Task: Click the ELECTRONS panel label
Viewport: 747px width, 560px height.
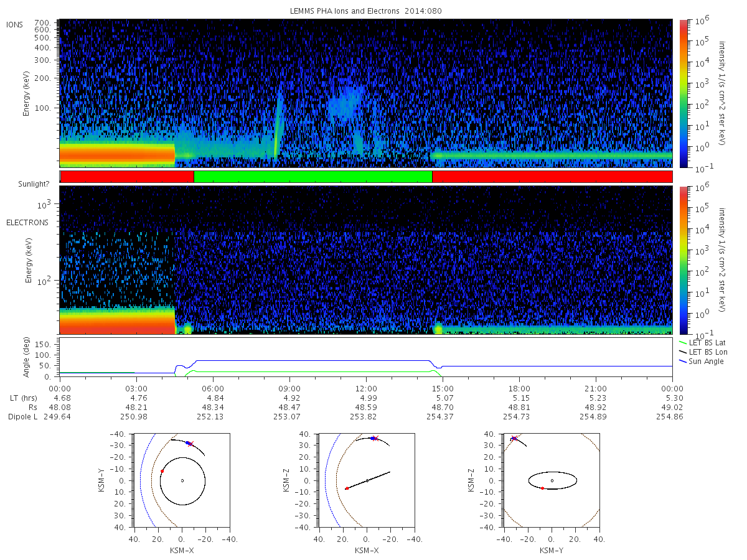Action: [27, 222]
